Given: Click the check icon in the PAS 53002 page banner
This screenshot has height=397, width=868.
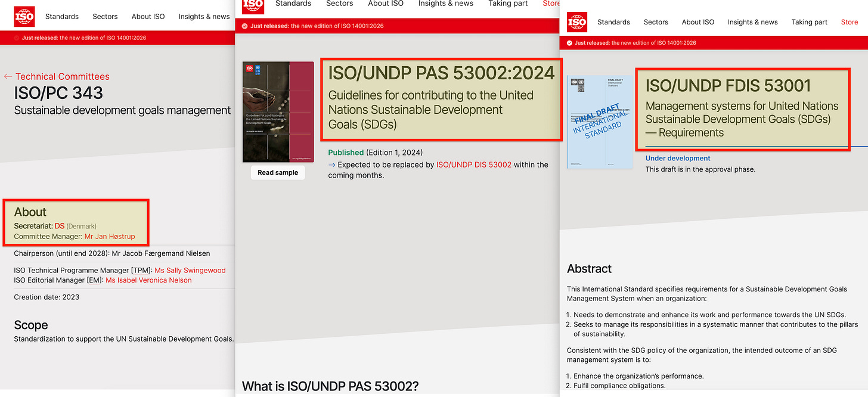Looking at the screenshot, I should click(245, 26).
